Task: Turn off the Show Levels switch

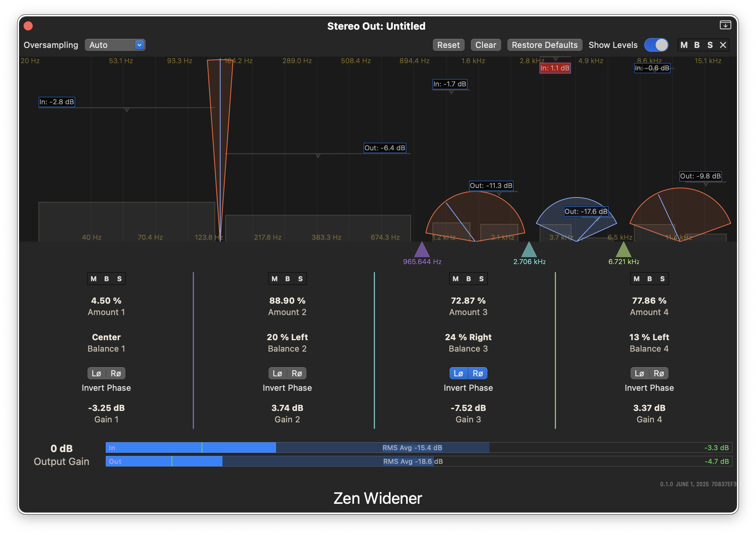Action: tap(656, 45)
